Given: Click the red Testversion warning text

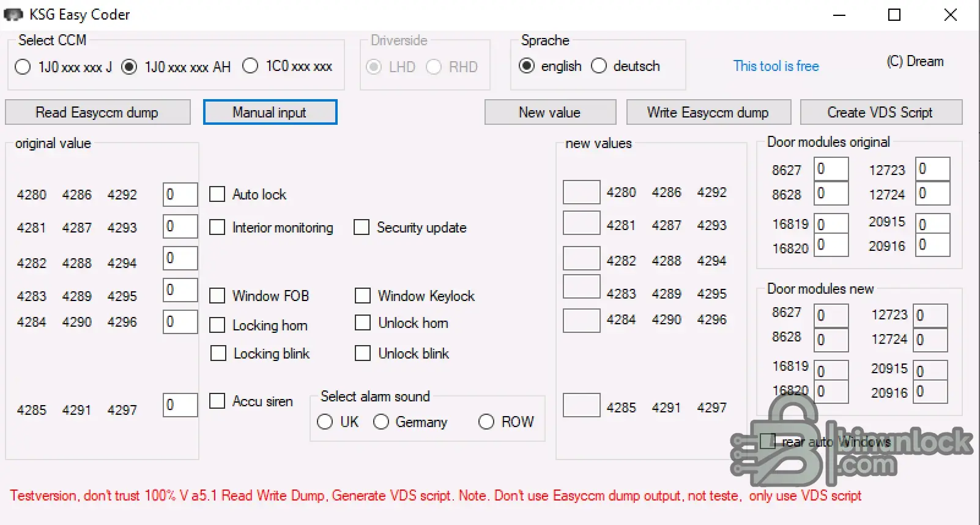Looking at the screenshot, I should (x=436, y=496).
